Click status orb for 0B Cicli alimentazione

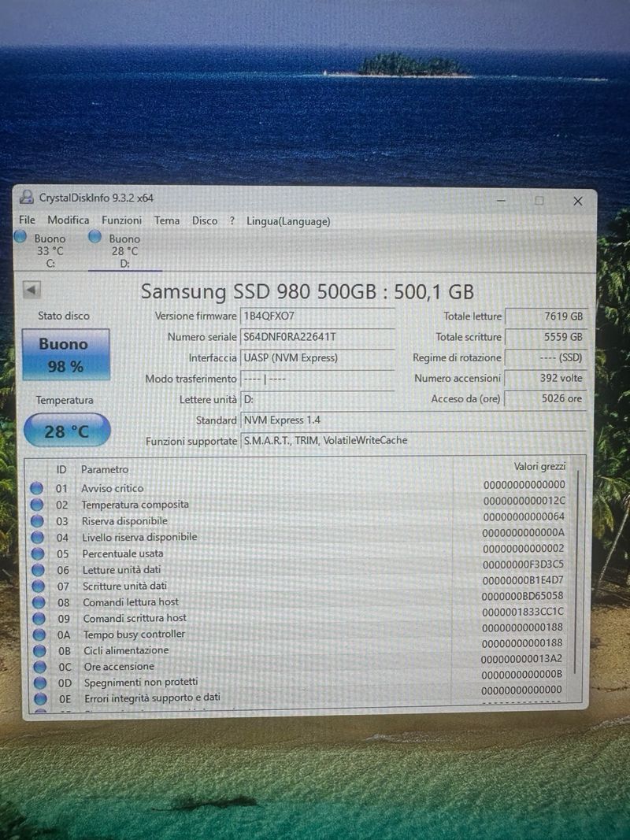(x=39, y=651)
